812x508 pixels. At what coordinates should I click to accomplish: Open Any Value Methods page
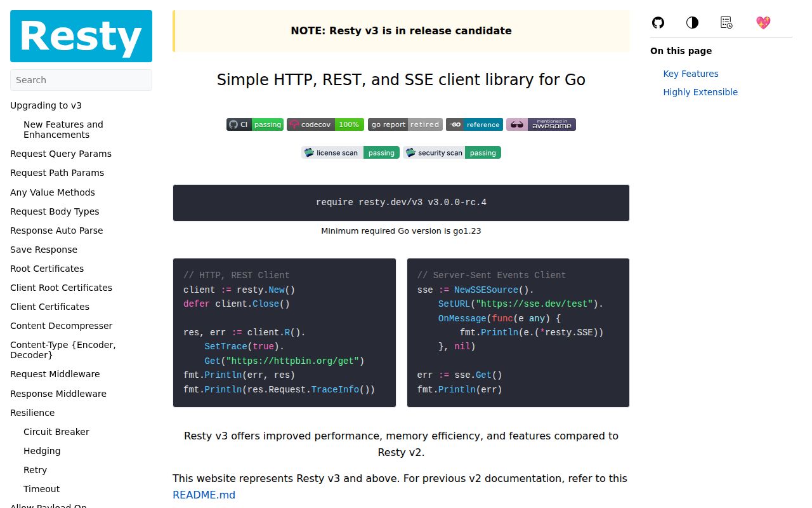[x=53, y=192]
